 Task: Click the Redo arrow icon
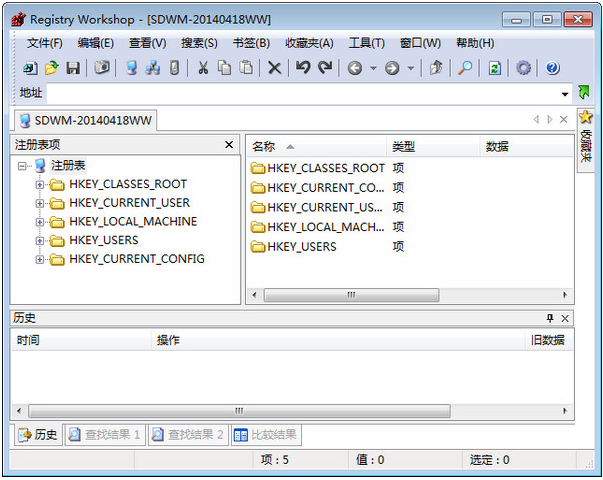(324, 68)
